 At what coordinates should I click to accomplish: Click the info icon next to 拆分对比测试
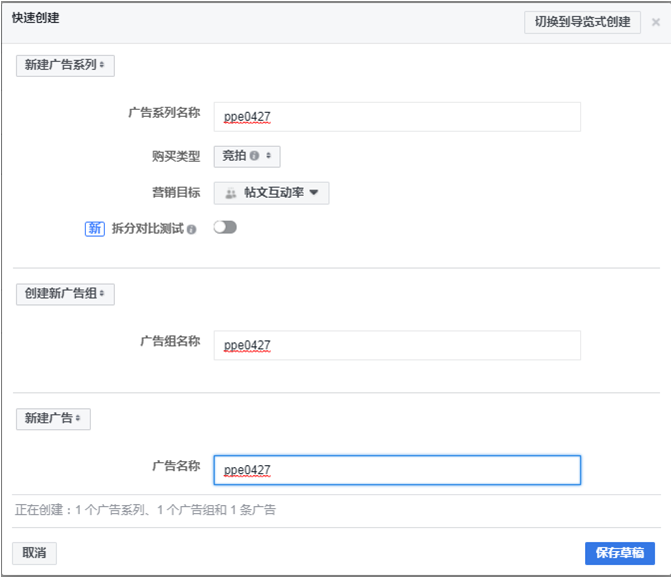(x=192, y=229)
